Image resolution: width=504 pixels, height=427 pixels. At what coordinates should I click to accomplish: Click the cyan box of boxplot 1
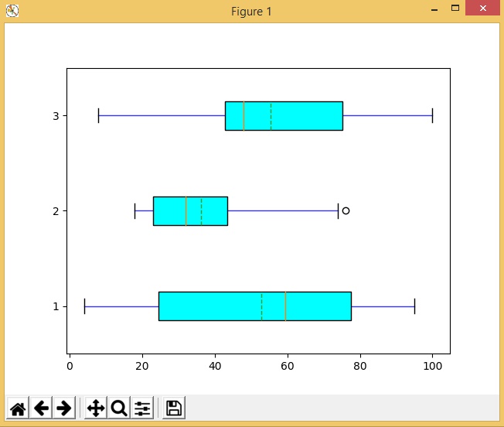tap(255, 306)
